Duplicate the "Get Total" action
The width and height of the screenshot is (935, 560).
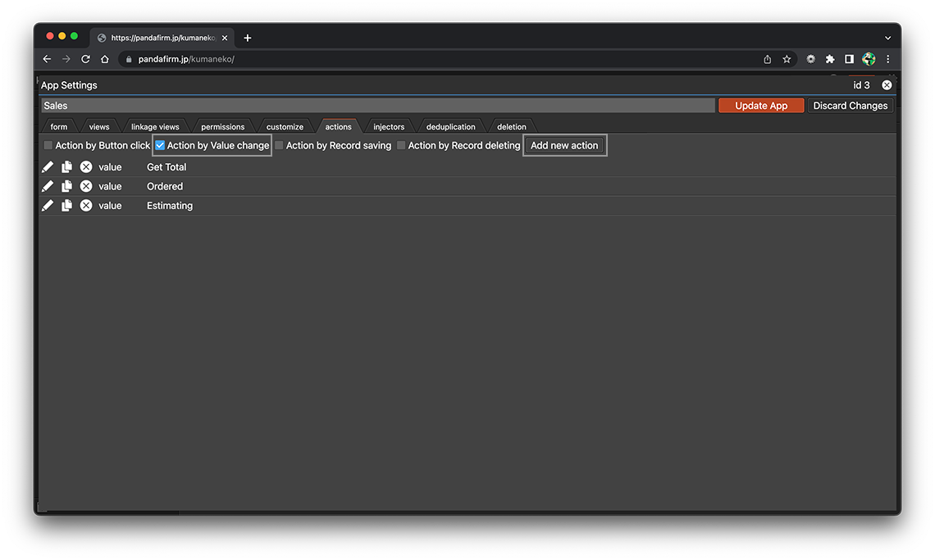66,166
